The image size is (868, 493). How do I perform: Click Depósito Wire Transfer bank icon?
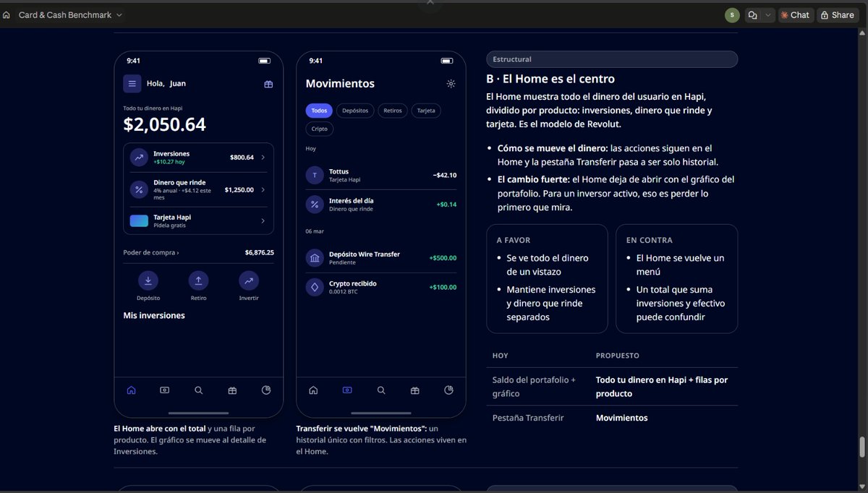click(x=315, y=258)
